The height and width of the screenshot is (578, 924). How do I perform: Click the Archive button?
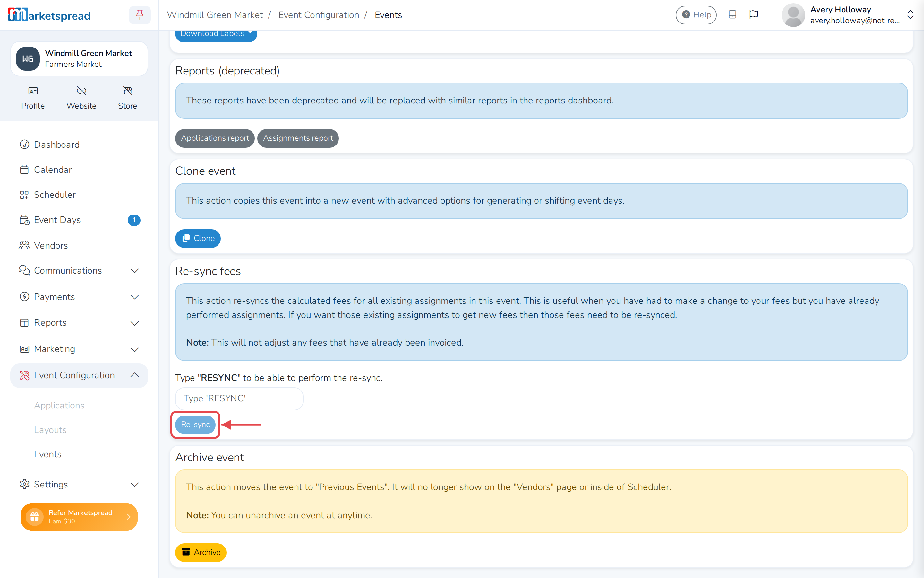pos(201,552)
